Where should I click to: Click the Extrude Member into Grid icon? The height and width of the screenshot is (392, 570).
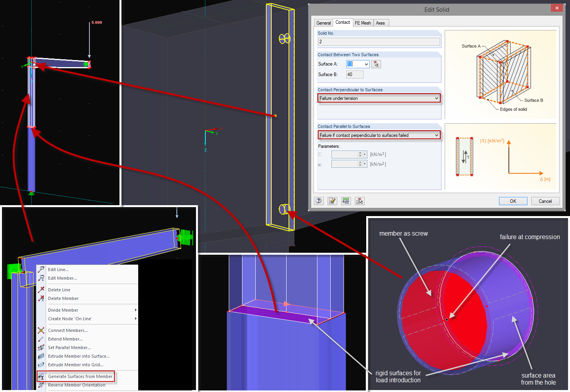[x=41, y=365]
